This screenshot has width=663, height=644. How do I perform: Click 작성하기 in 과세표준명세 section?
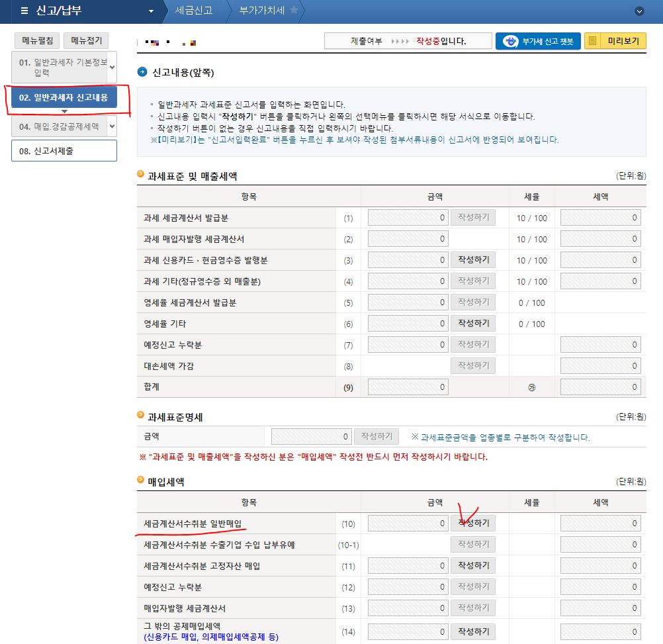[x=376, y=436]
